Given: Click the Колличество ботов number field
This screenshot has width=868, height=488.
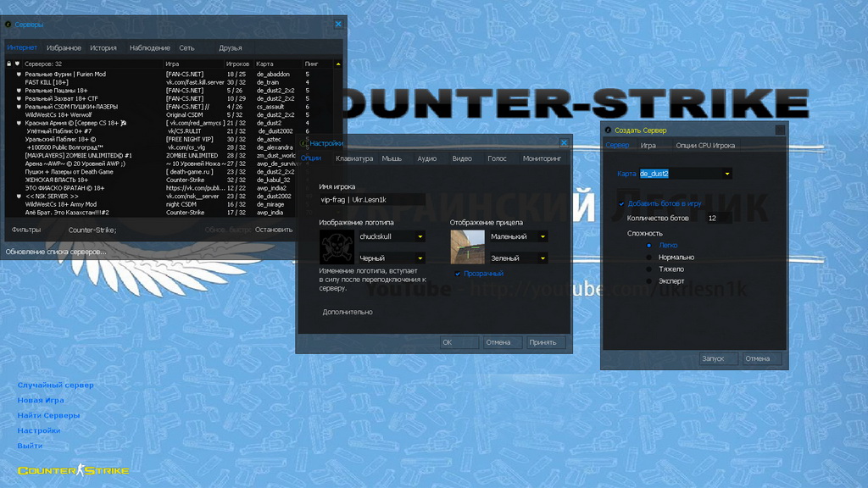Looking at the screenshot, I should 719,218.
